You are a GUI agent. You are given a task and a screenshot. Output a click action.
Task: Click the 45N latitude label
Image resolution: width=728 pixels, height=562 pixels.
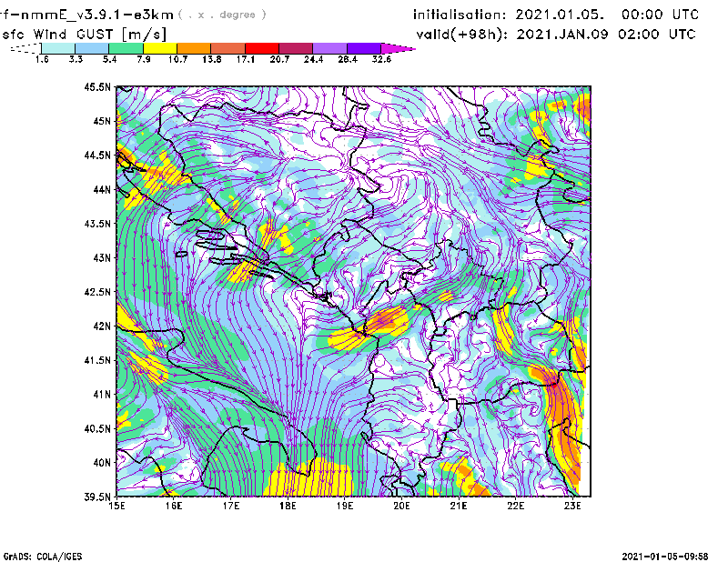102,121
